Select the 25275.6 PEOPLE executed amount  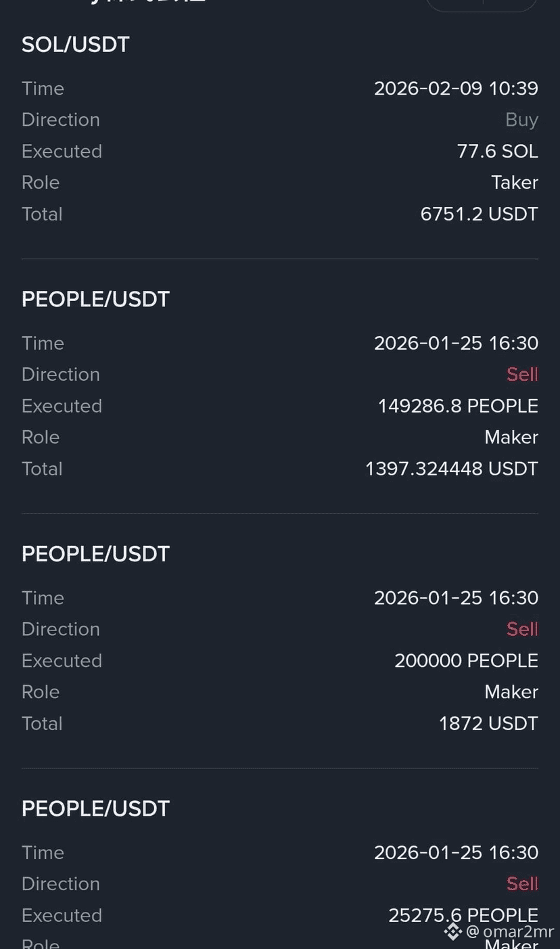[463, 915]
